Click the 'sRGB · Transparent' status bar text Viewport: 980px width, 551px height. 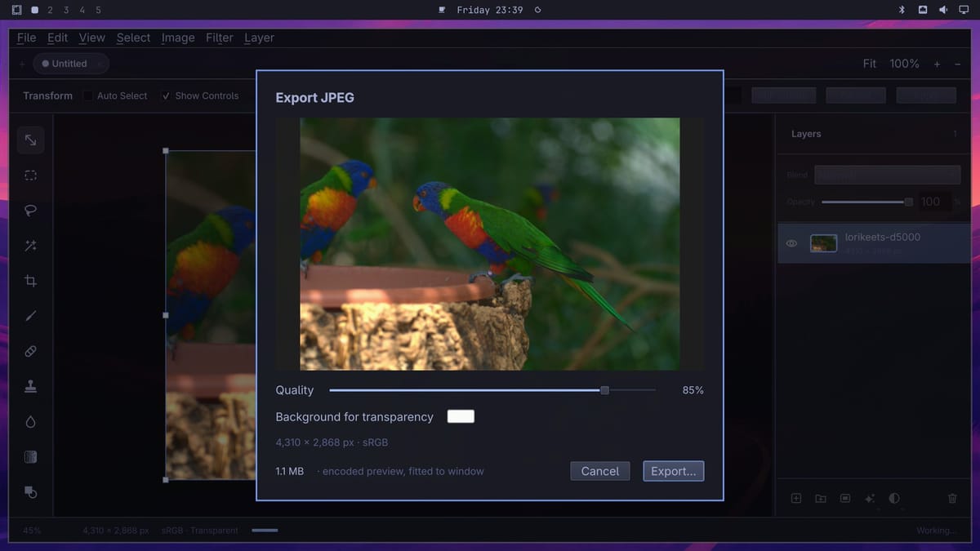tap(200, 531)
